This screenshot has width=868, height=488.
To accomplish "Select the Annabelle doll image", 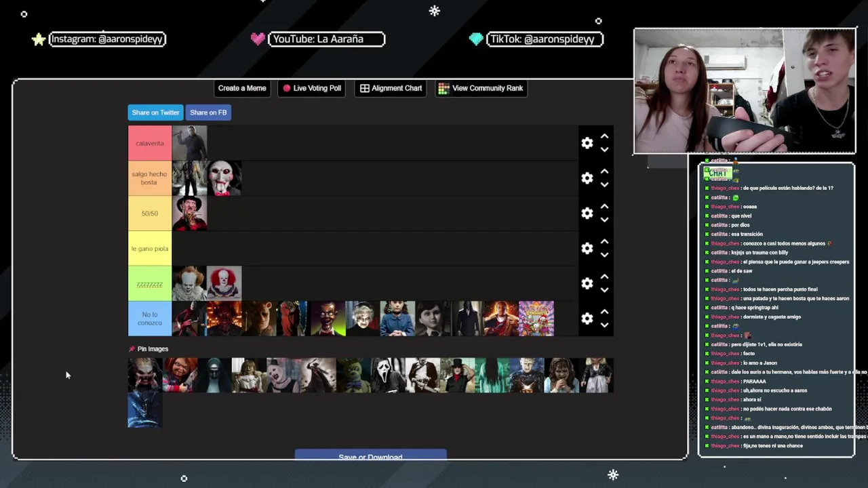I will point(249,375).
